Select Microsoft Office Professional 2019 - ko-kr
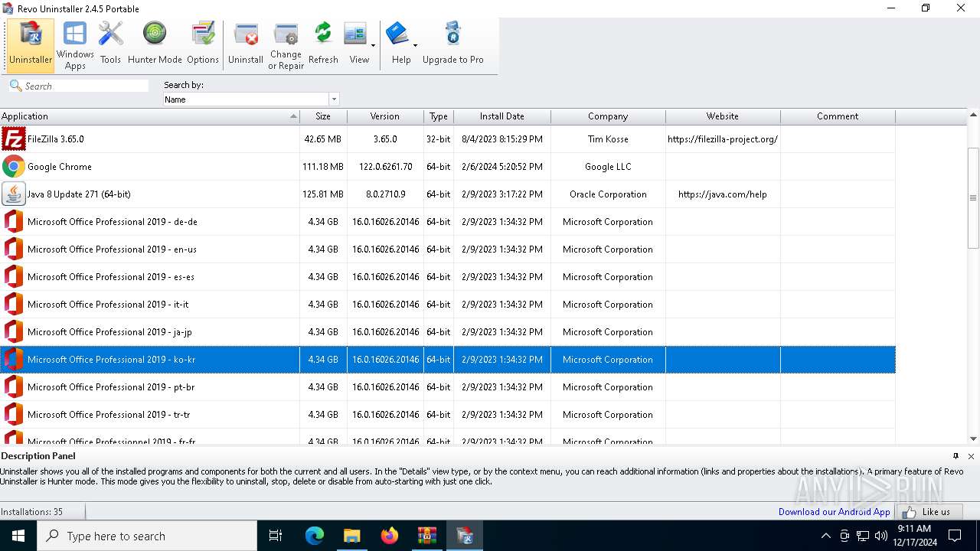This screenshot has width=980, height=551. tap(448, 360)
